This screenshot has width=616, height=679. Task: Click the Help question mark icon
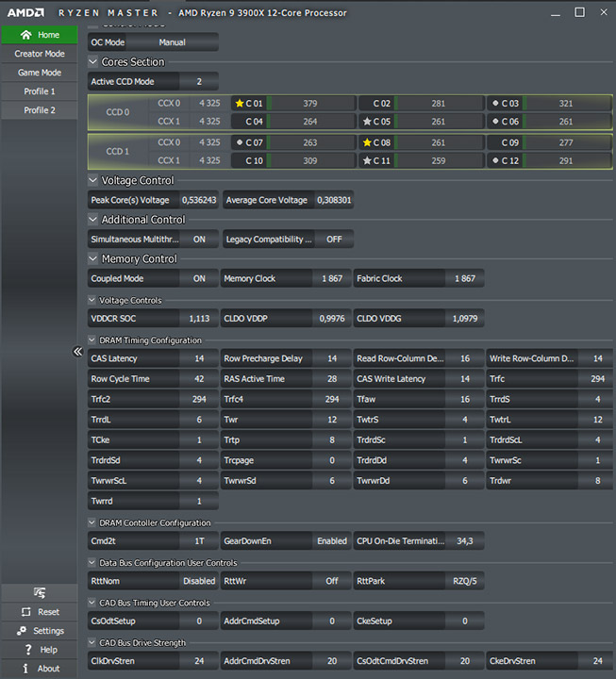point(28,650)
